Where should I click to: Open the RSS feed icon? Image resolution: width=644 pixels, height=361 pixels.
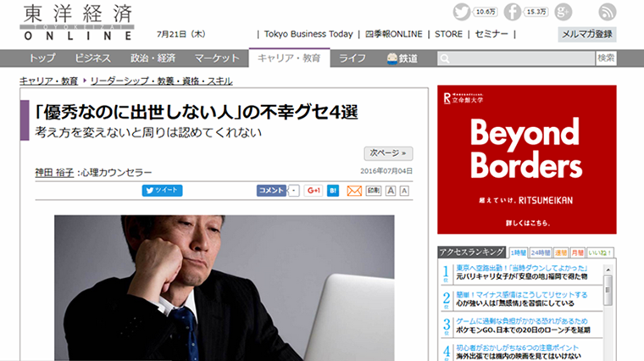607,12
